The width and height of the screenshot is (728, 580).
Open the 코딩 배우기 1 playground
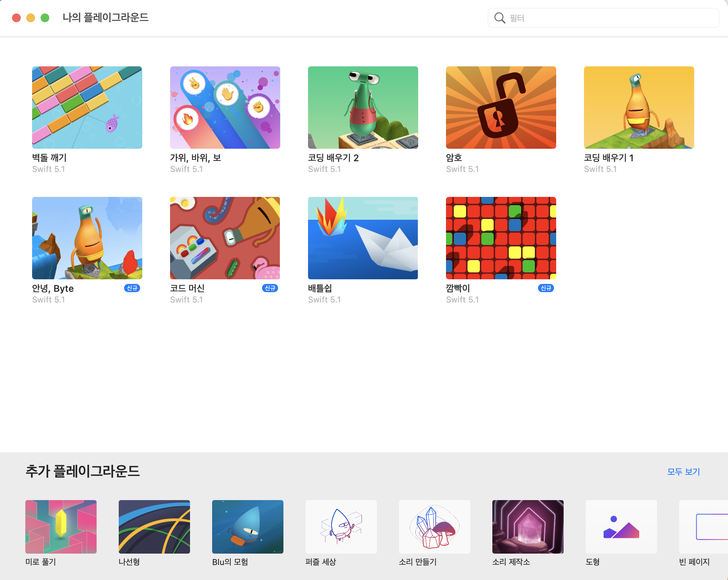coord(639,107)
